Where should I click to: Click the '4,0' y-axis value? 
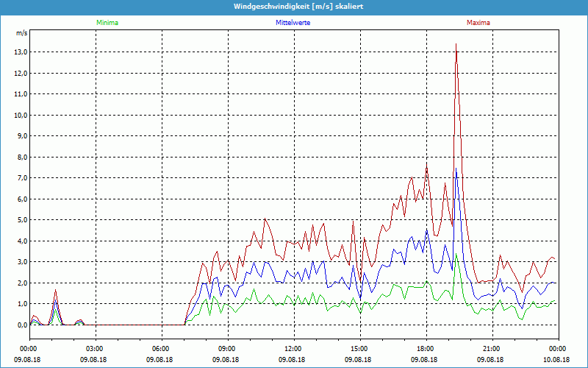pos(23,241)
